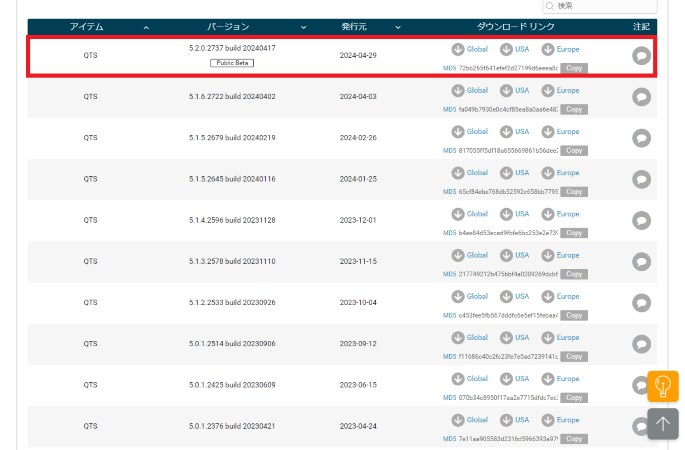This screenshot has height=450, width=685.
Task: Click USA download icon for 5.1.3.2578
Action: click(506, 255)
